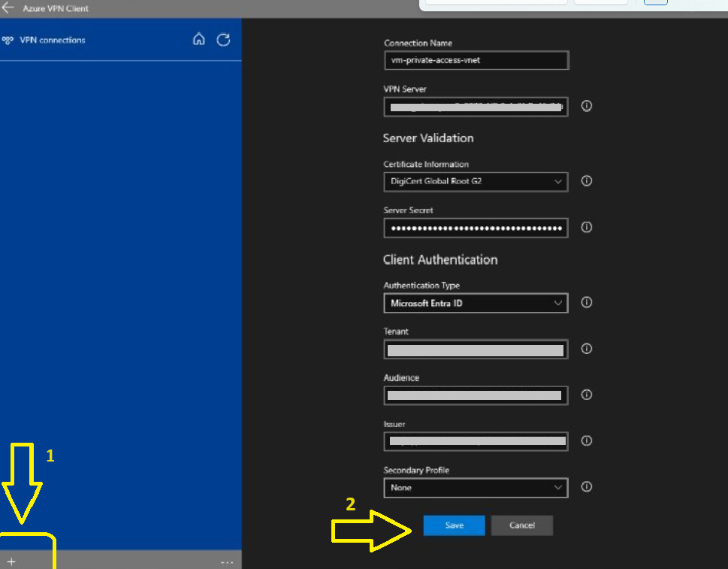Show info for Authentication Type

click(587, 302)
